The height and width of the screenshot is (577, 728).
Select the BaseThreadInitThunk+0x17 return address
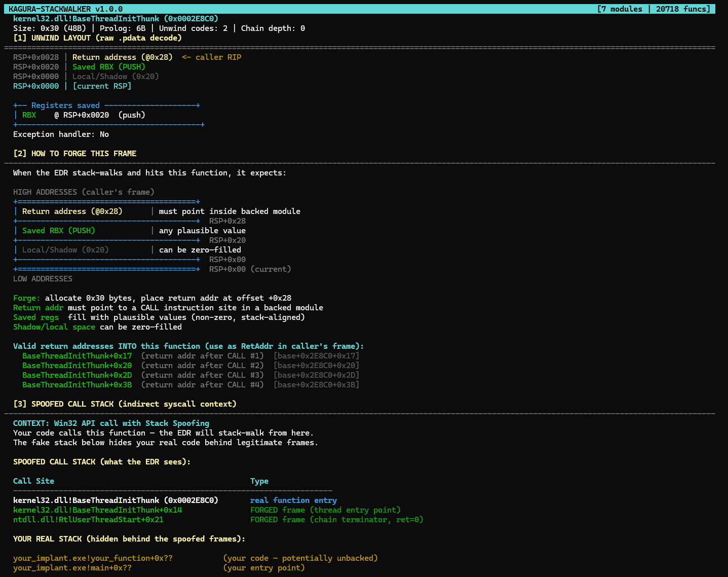(x=76, y=355)
